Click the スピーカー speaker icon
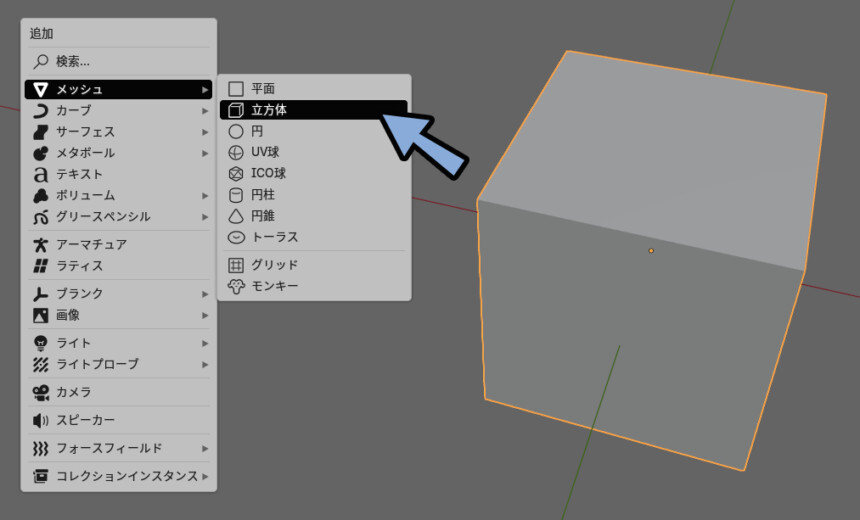The height and width of the screenshot is (520, 860). point(41,421)
